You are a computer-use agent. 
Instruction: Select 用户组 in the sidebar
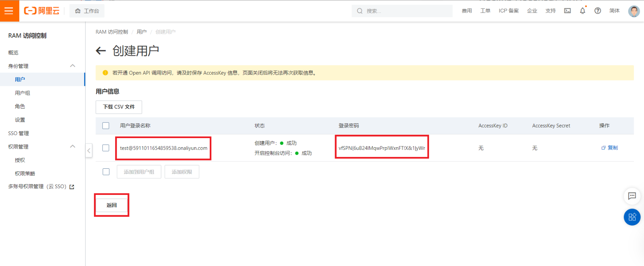click(22, 93)
